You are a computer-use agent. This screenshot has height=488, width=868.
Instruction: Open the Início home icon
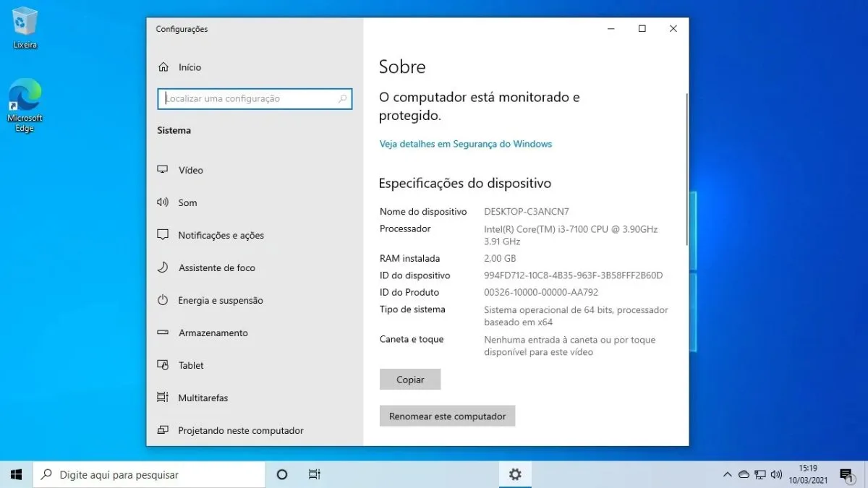pyautogui.click(x=163, y=67)
